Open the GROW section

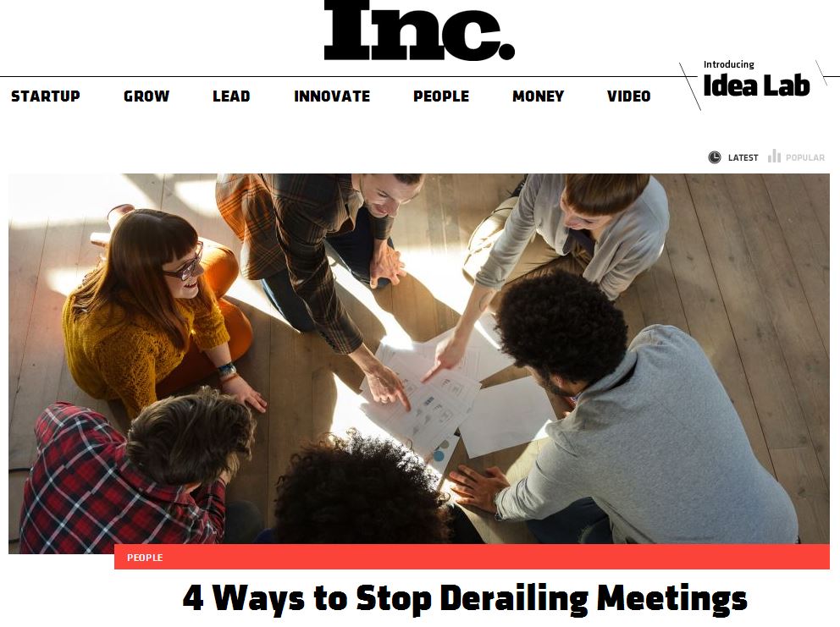tap(146, 96)
